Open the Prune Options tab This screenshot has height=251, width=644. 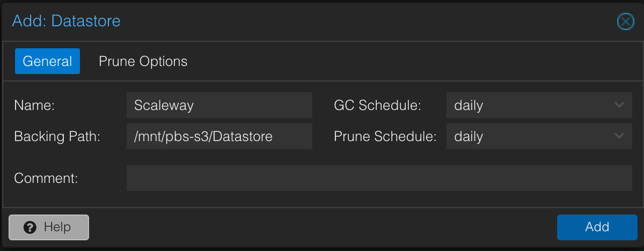coord(143,61)
